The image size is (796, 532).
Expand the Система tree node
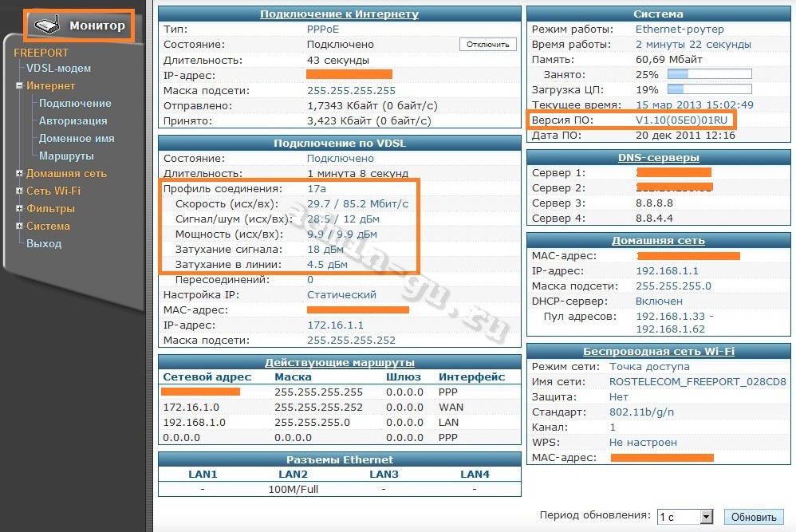(x=19, y=227)
